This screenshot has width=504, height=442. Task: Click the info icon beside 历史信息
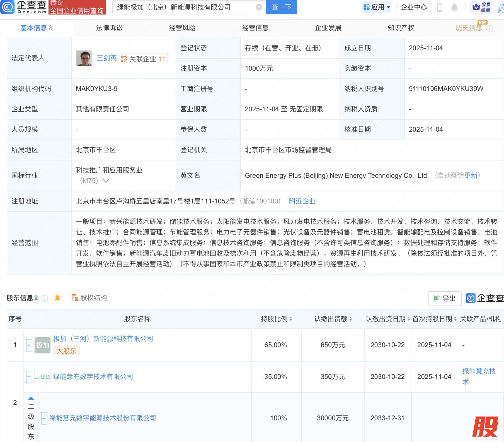[489, 28]
